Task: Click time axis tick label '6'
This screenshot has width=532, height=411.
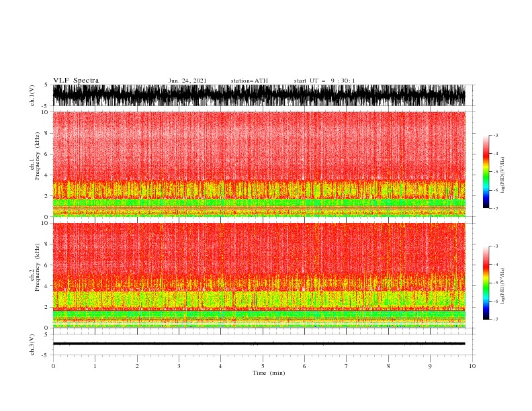Action: [x=304, y=366]
